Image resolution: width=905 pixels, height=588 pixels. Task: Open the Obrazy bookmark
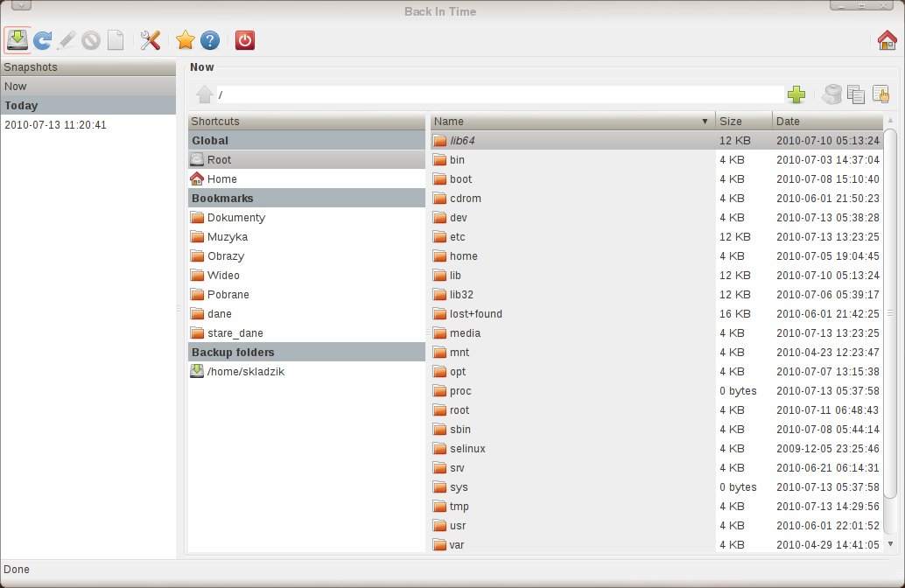coord(306,256)
